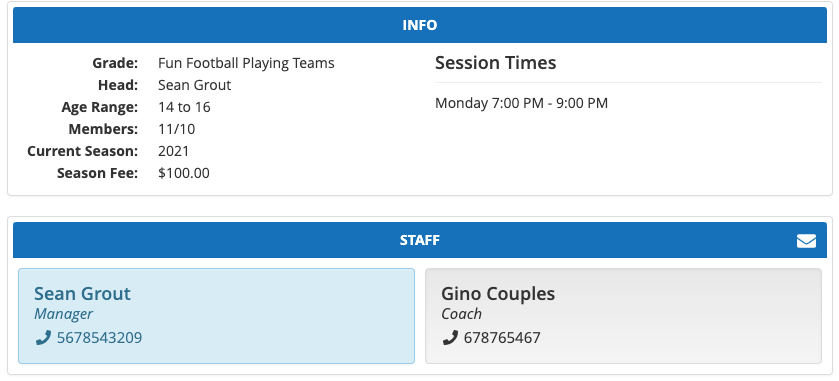Click the phone icon beside 678765467
Viewport: 839px width, 381px height.
point(450,338)
